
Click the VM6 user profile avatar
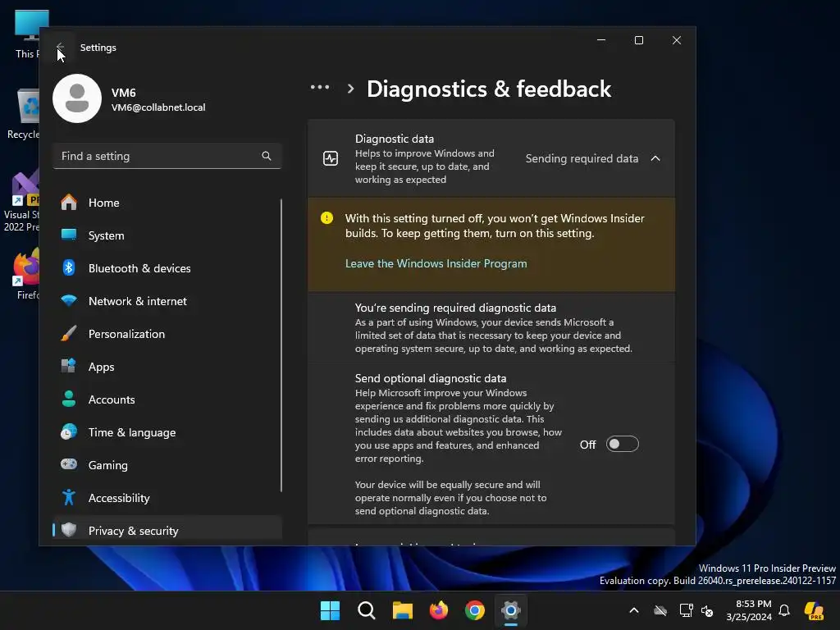click(77, 98)
